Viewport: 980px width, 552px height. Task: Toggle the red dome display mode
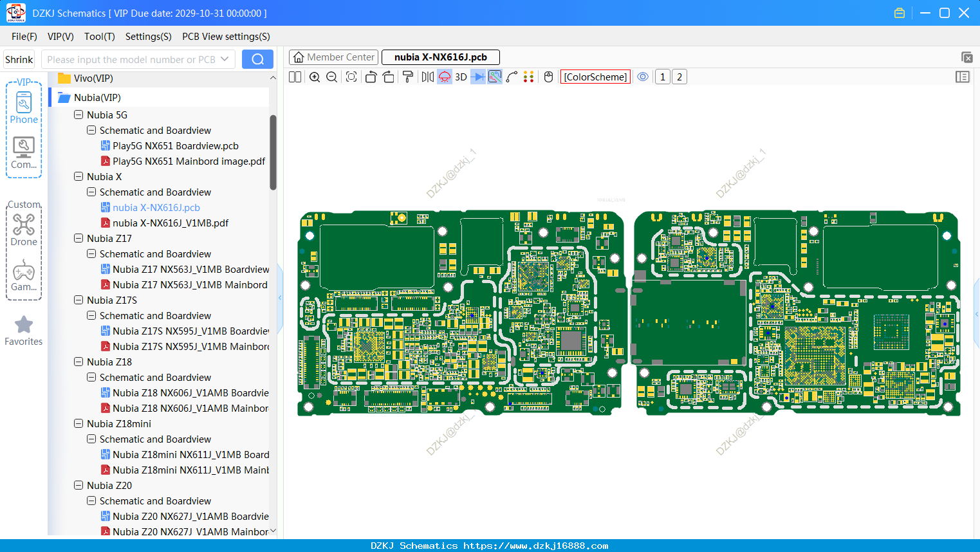(445, 77)
